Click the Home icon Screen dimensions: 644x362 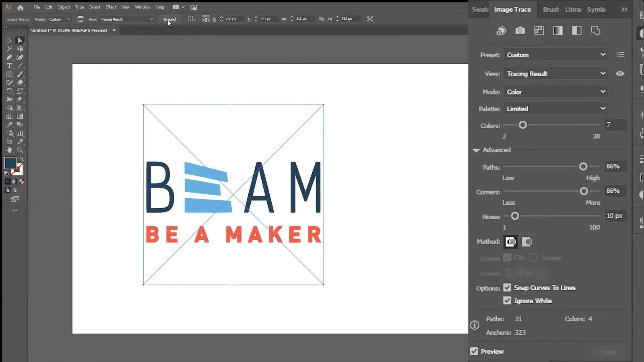[20, 7]
